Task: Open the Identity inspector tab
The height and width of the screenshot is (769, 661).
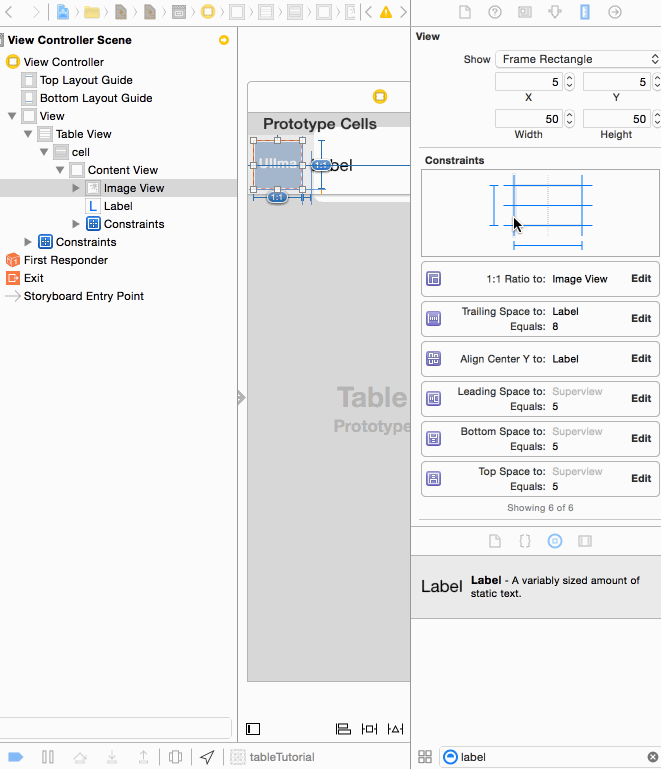Action: pos(525,12)
